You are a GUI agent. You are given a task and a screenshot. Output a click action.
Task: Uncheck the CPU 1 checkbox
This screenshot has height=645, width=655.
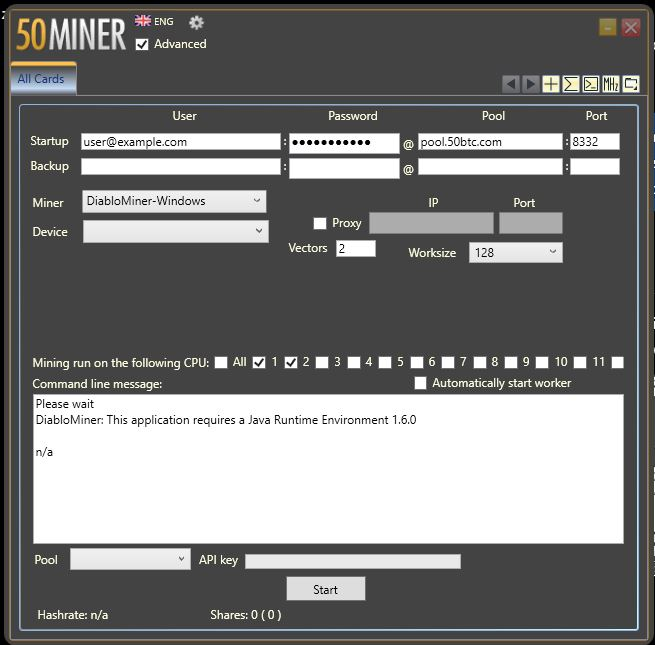point(259,362)
